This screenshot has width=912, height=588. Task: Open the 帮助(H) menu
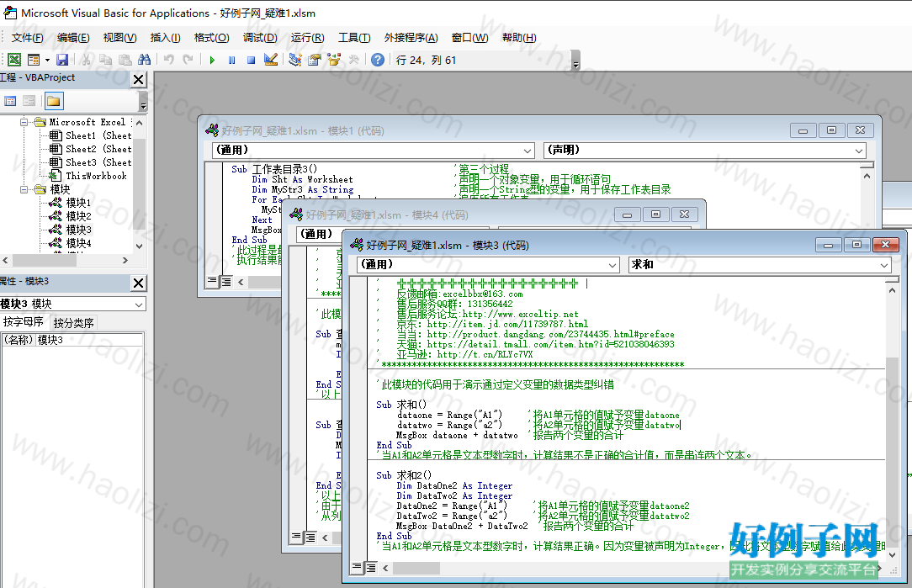519,38
